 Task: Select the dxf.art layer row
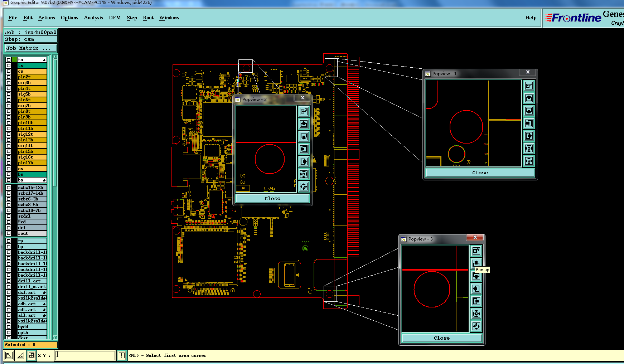(32, 292)
